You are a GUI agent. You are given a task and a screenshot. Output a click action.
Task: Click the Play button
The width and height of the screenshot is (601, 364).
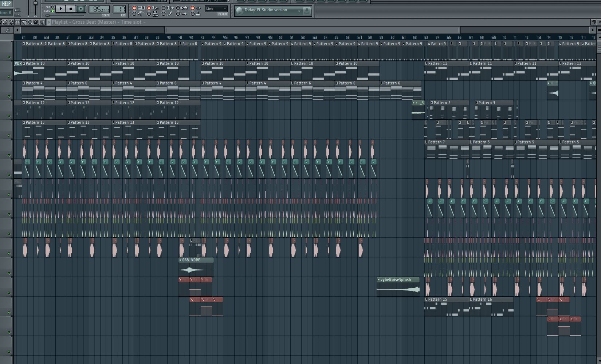pyautogui.click(x=60, y=9)
